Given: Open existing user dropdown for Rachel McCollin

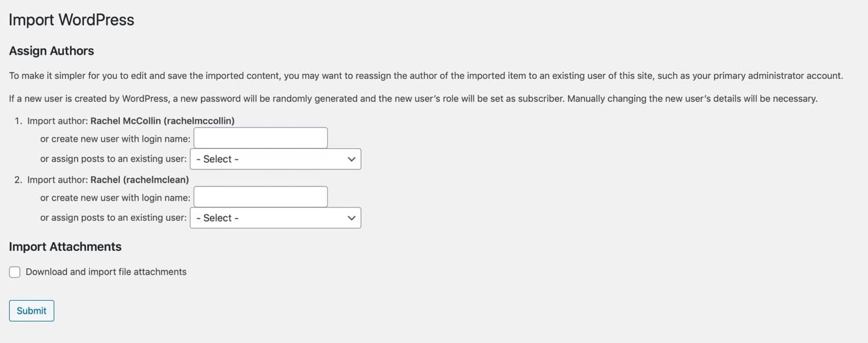Looking at the screenshot, I should [x=275, y=159].
